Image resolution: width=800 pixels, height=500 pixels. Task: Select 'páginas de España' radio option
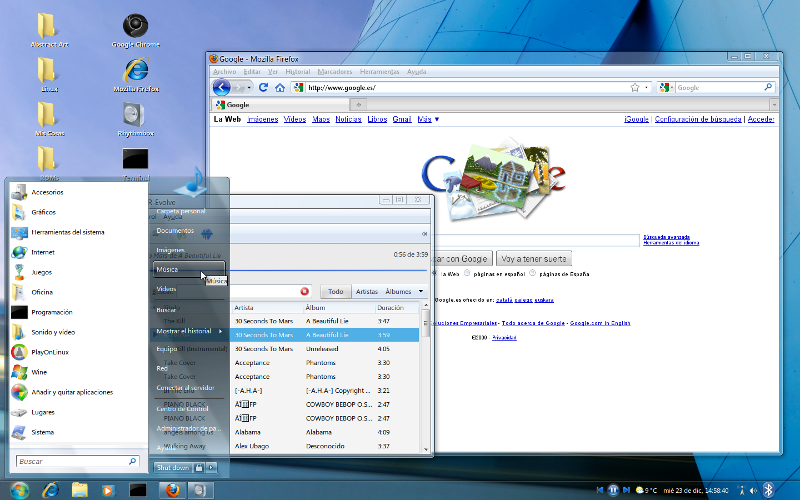click(x=532, y=273)
